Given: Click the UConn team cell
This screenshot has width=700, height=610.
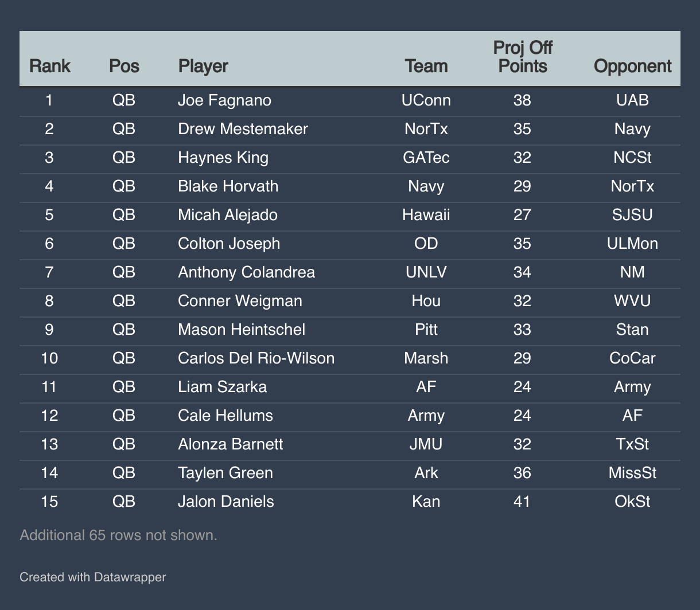Looking at the screenshot, I should 426,100.
